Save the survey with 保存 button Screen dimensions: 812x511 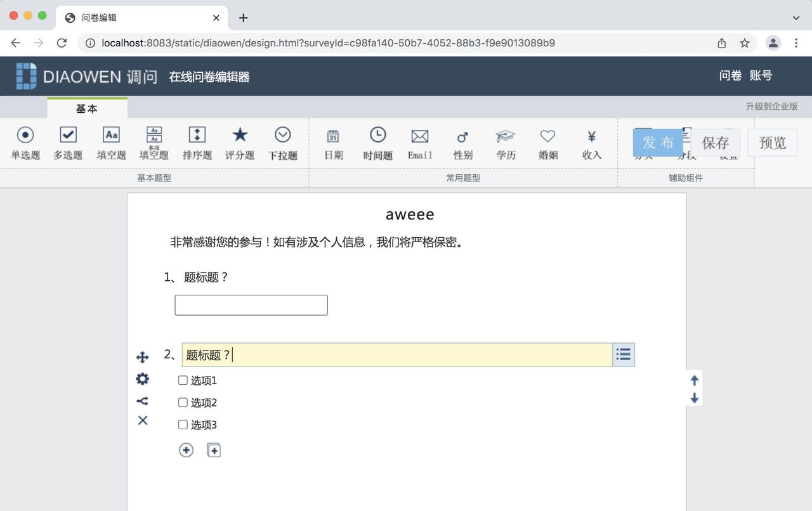pos(716,143)
